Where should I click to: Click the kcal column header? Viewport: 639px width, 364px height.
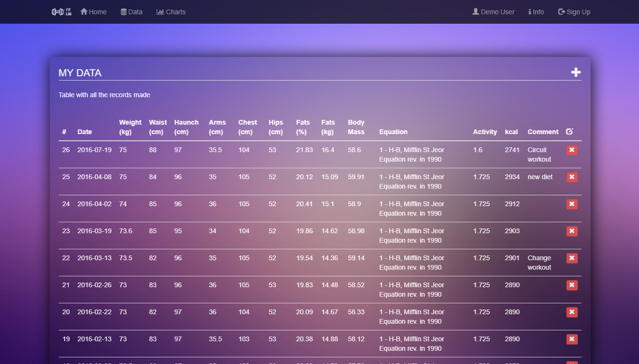511,132
